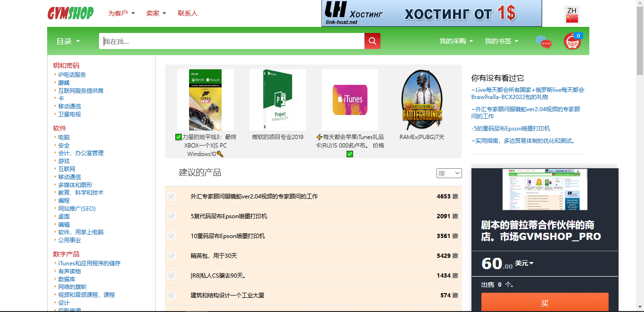644x312 pixels.
Task: Open the 安全 software category
Action: coord(64,146)
